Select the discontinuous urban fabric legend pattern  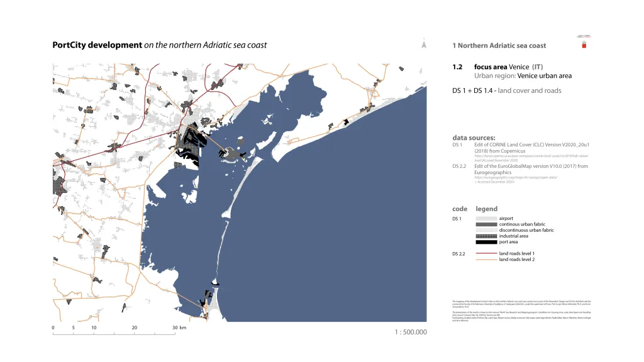coord(486,231)
